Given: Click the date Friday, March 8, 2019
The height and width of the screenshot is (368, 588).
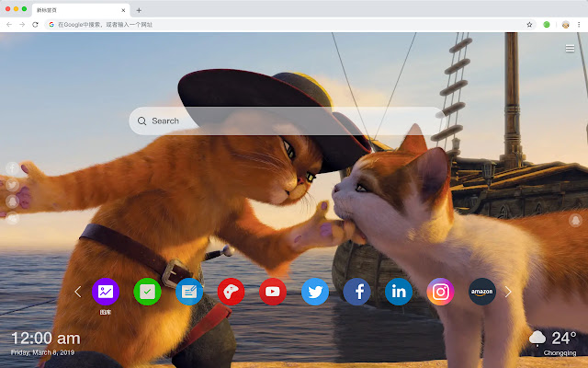Looking at the screenshot, I should tap(43, 352).
